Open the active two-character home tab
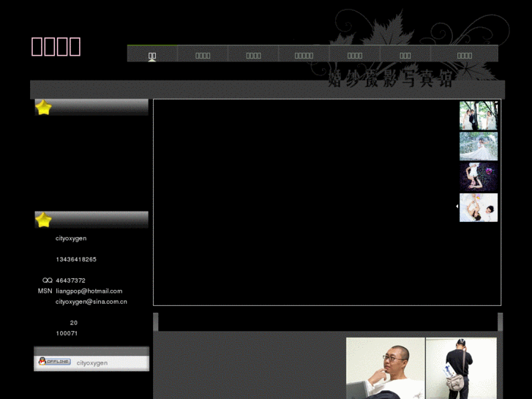Viewport: 532px width, 399px height. [x=152, y=53]
